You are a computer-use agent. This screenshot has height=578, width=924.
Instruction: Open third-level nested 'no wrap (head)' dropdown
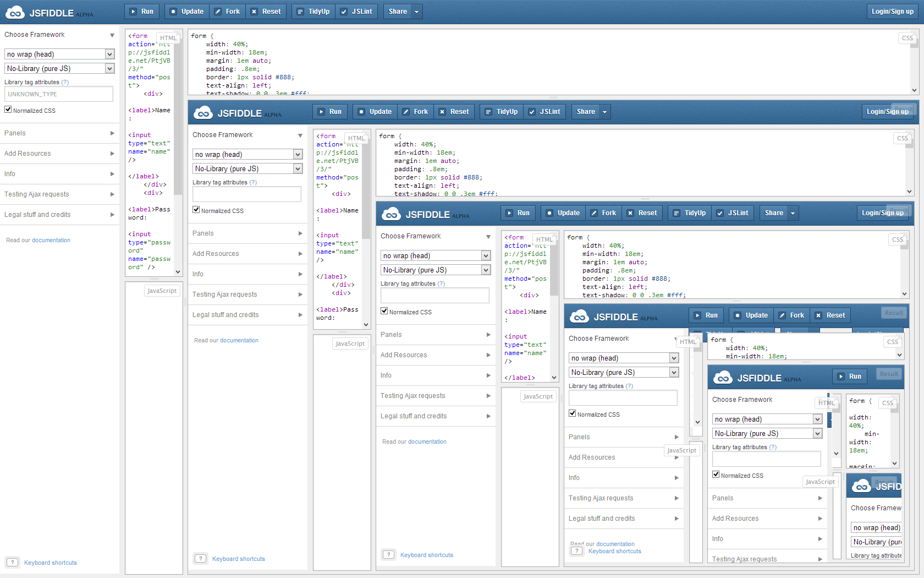tap(436, 255)
